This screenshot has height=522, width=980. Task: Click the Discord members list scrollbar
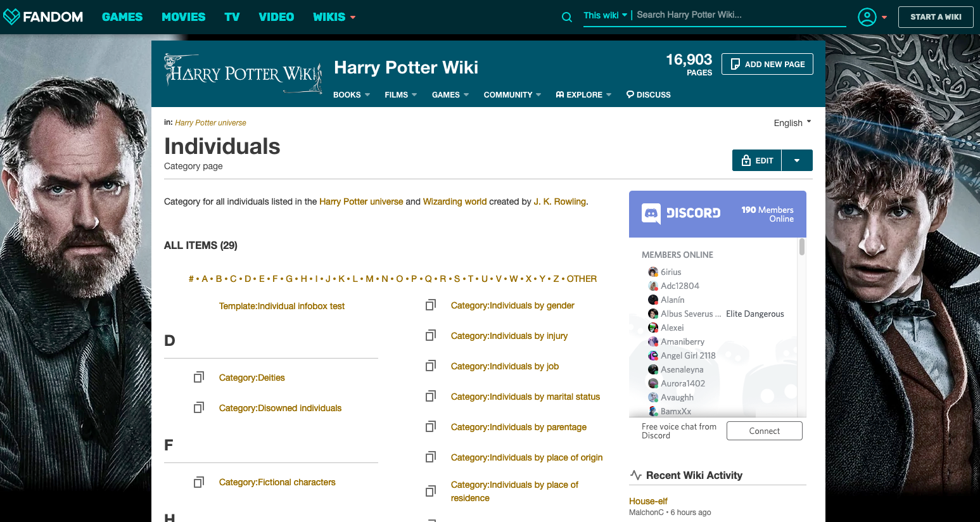tap(802, 247)
